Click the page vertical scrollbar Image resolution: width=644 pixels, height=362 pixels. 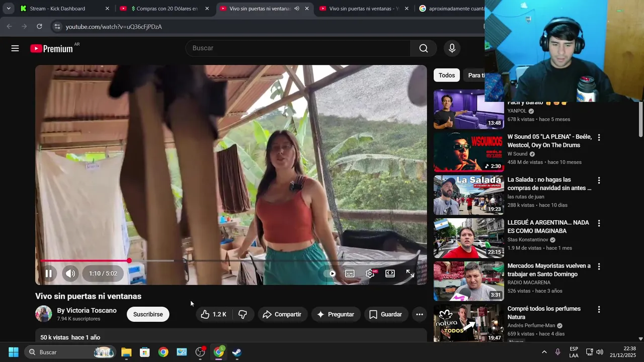click(x=640, y=119)
